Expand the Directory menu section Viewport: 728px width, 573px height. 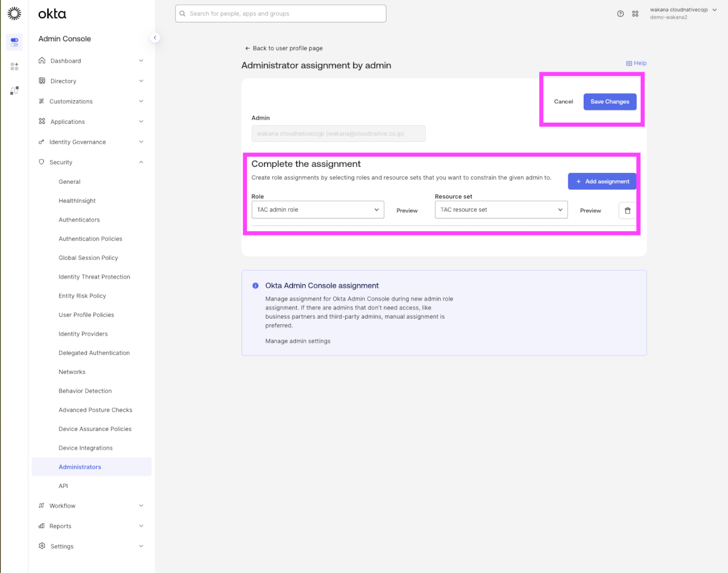pyautogui.click(x=91, y=81)
